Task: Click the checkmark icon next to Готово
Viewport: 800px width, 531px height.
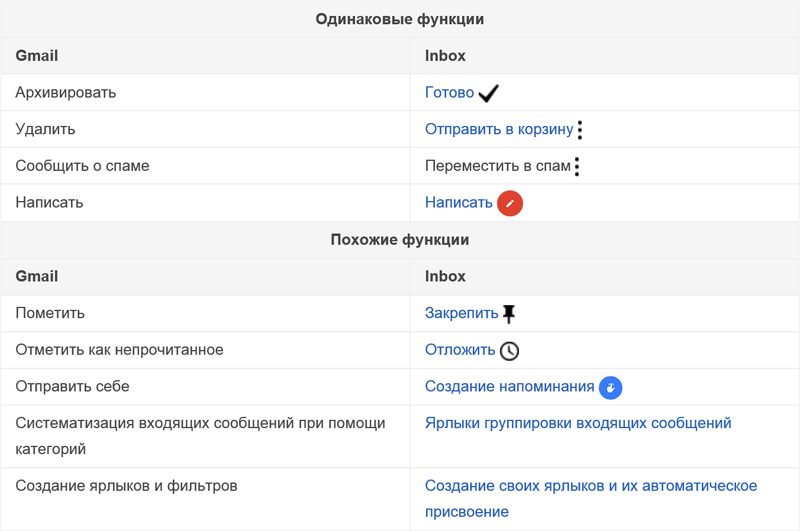Action: [x=489, y=93]
